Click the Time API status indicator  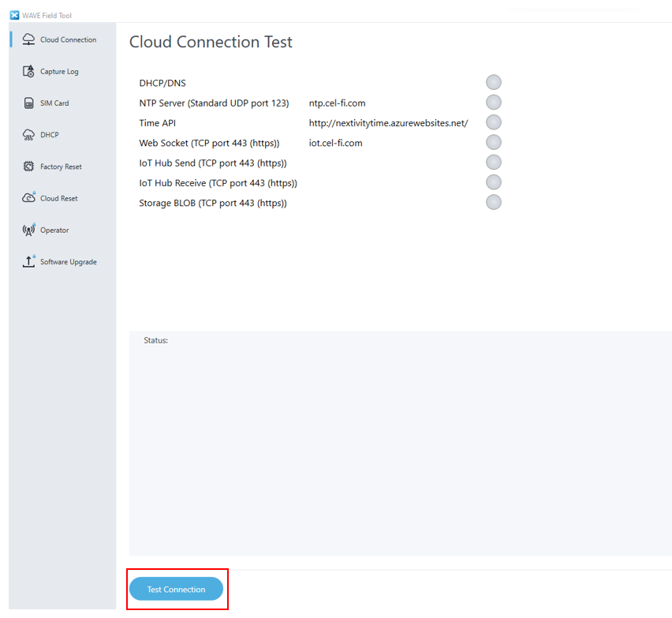pyautogui.click(x=494, y=122)
